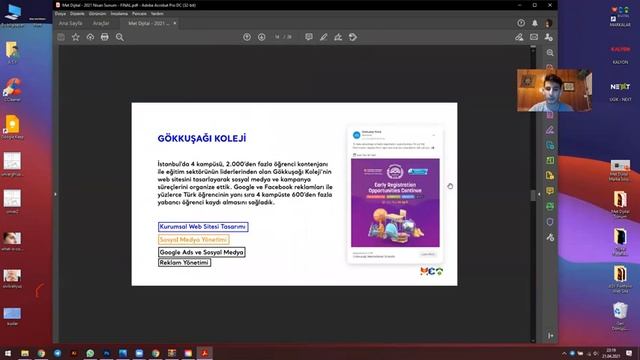
Task: Switch to Ana Sayfa tab
Action: coord(70,23)
